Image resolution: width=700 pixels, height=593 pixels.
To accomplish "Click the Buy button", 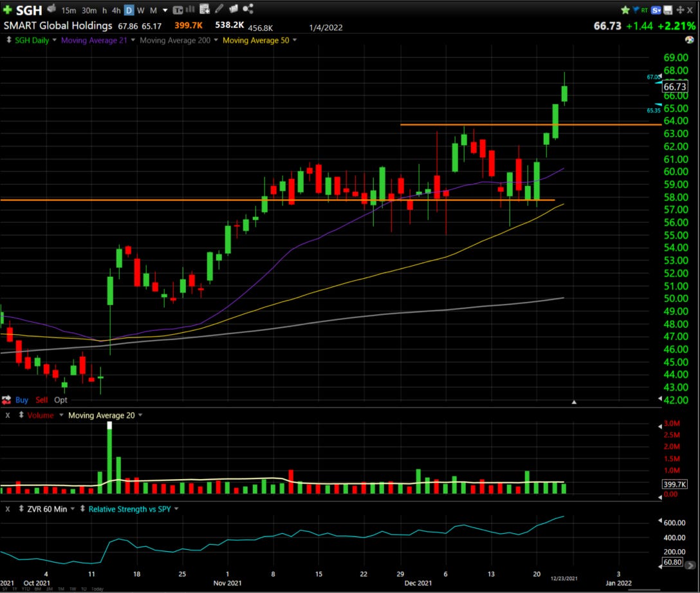I will pyautogui.click(x=21, y=400).
